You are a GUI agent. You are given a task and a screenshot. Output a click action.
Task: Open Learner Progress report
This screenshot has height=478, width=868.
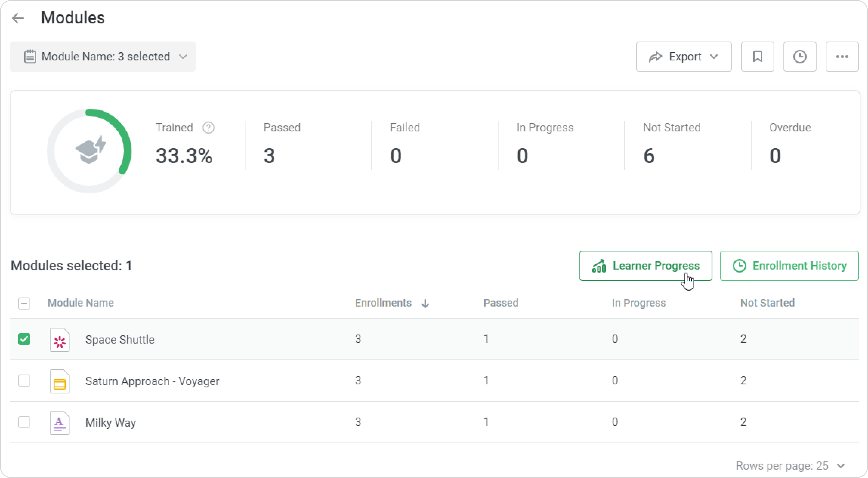click(646, 266)
